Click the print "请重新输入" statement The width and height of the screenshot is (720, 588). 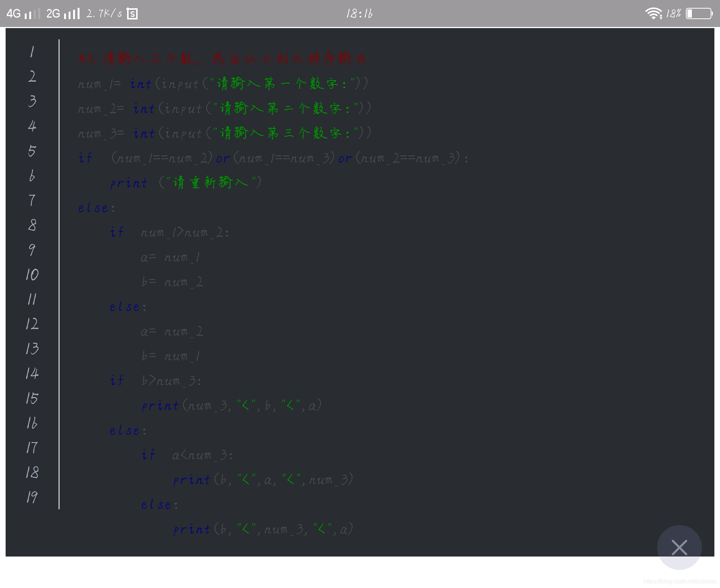186,183
